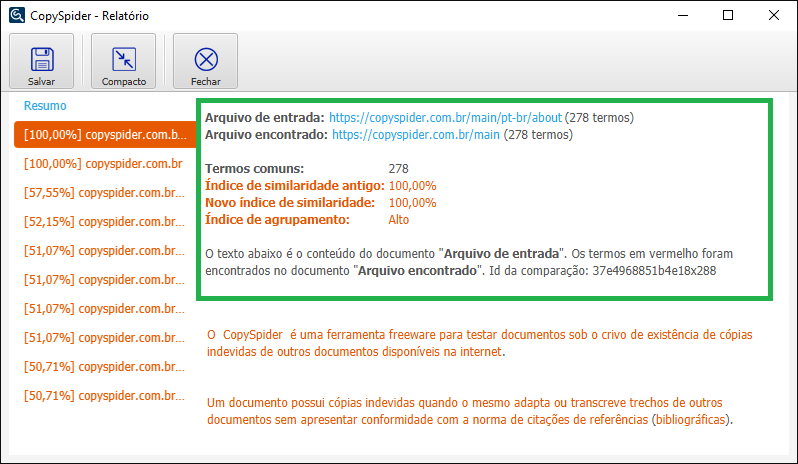The image size is (798, 464).
Task: Click the 'Arquivo de entrada:' bold label
Action: pos(265,118)
